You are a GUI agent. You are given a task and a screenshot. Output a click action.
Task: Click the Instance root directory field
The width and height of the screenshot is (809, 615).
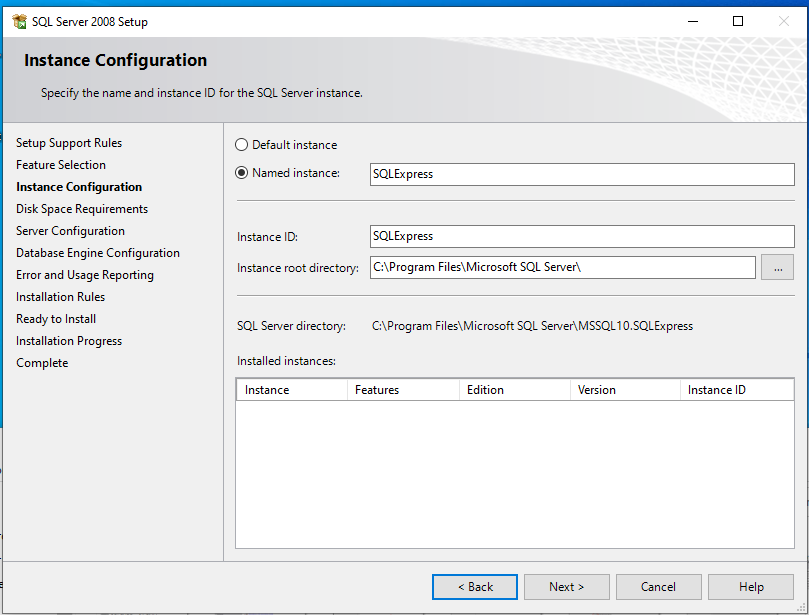pos(562,267)
